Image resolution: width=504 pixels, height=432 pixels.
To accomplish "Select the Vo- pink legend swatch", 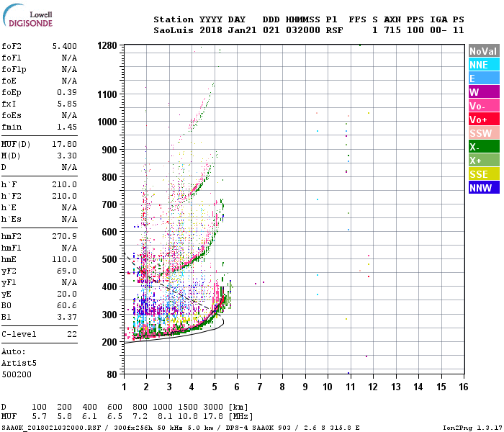I will coord(484,106).
